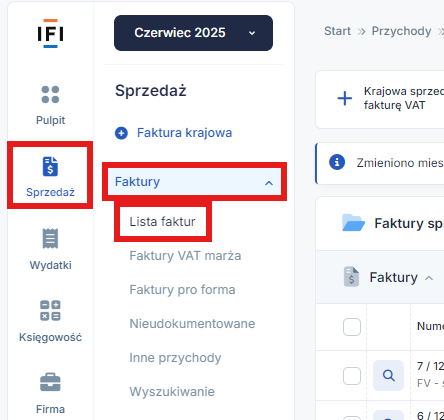Click the plus icon beside Faktura krajowa

[x=121, y=133]
